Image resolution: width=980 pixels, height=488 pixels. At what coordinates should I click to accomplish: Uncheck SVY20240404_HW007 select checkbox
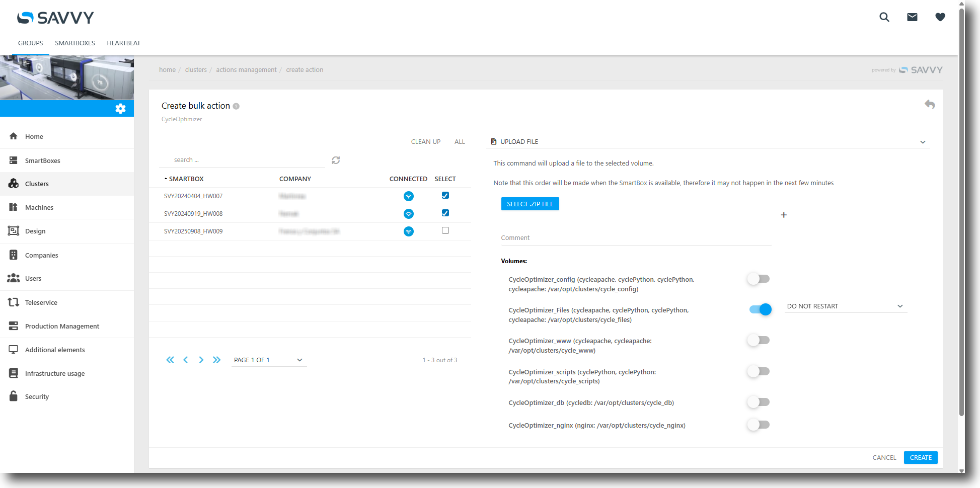[x=445, y=196]
